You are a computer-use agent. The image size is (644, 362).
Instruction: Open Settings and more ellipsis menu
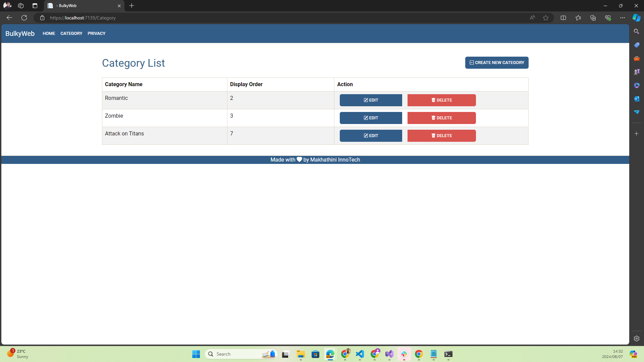click(x=622, y=18)
